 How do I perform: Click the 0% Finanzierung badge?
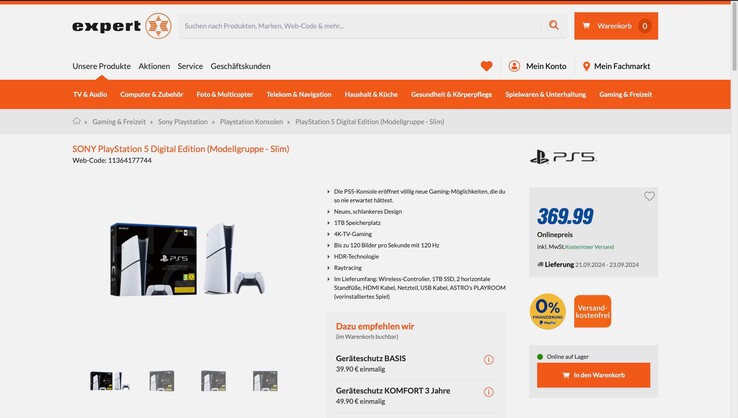[547, 311]
